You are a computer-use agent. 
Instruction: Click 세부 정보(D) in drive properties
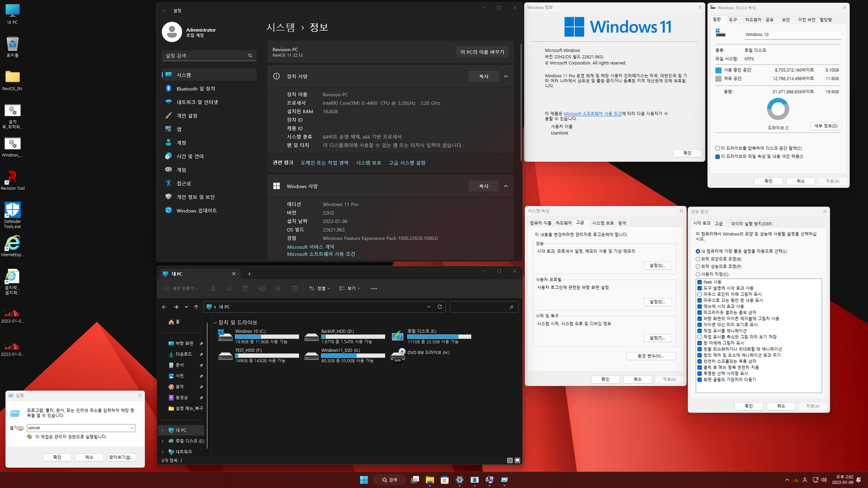[x=826, y=126]
